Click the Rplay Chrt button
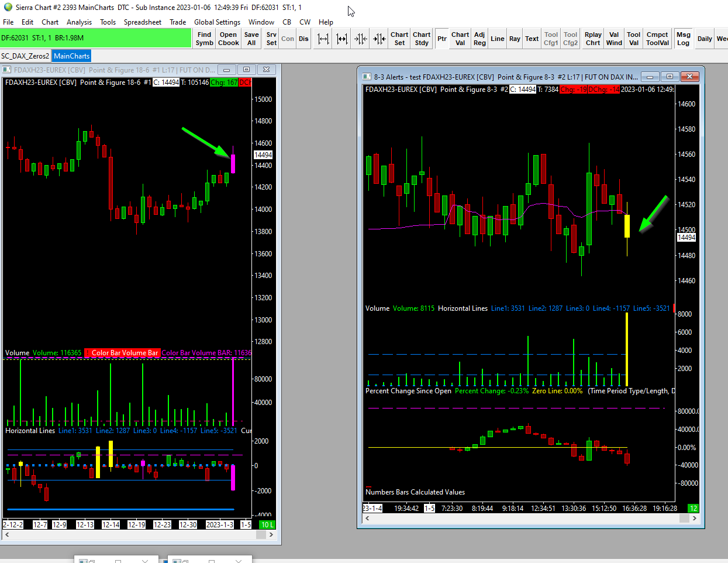This screenshot has width=728, height=563. click(x=593, y=39)
